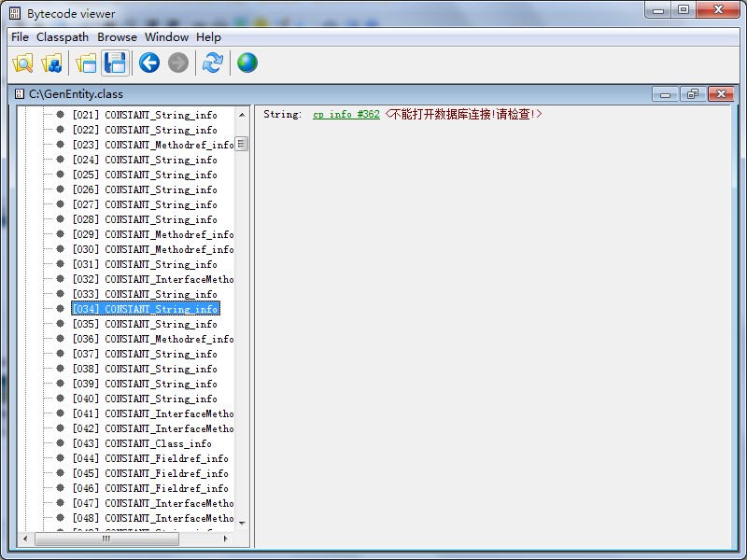Open the Window menu
This screenshot has height=560, width=747.
(167, 37)
